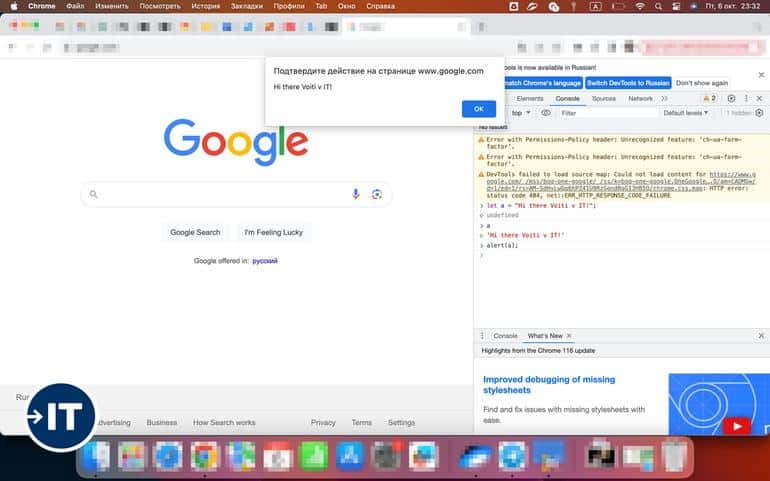Toggle the live expression eye icon
The image size is (770, 481).
pos(546,113)
